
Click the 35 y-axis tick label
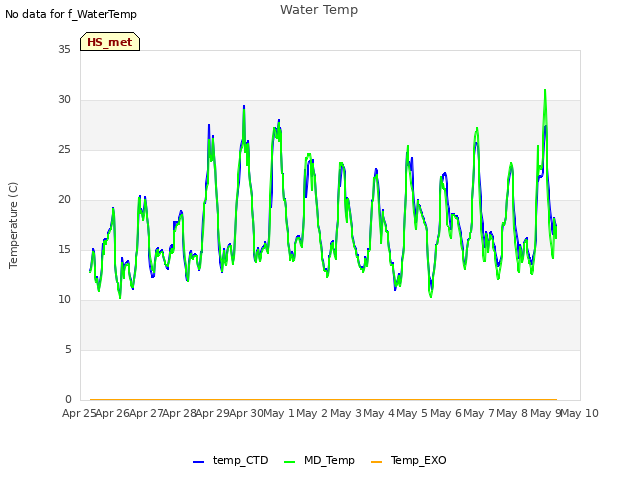64,49
